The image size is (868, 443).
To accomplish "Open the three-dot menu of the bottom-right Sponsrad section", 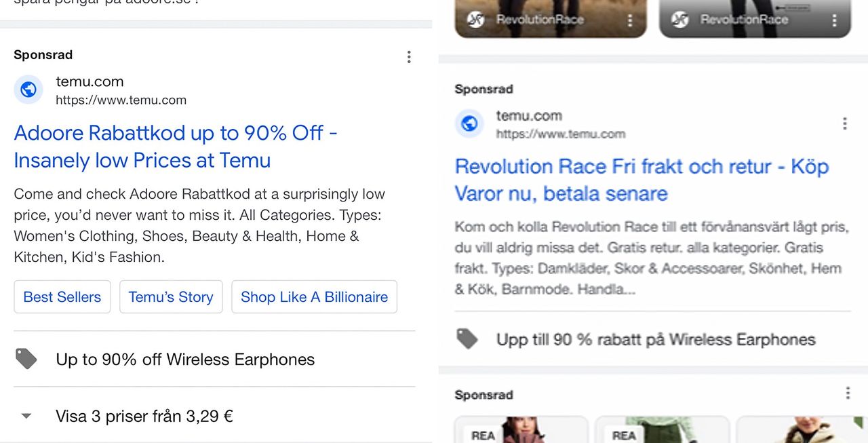I will pos(848,393).
